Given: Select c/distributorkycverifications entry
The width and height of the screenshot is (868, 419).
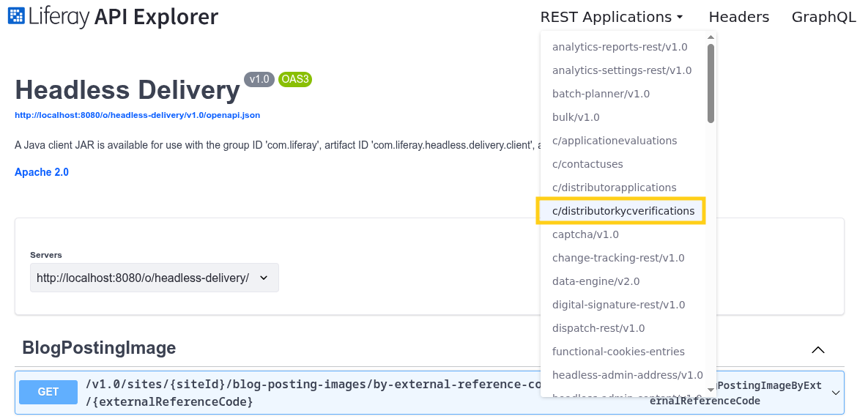Looking at the screenshot, I should pyautogui.click(x=623, y=211).
